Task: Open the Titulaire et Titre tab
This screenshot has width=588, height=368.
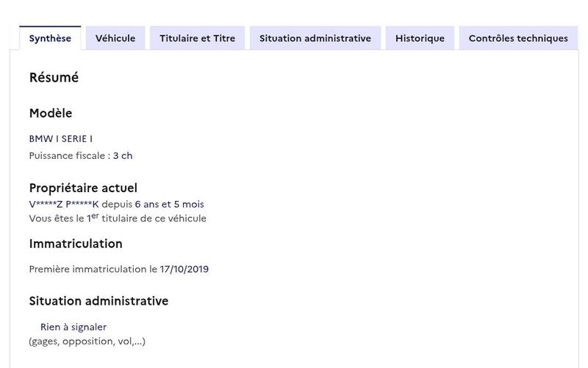Action: coord(197,38)
